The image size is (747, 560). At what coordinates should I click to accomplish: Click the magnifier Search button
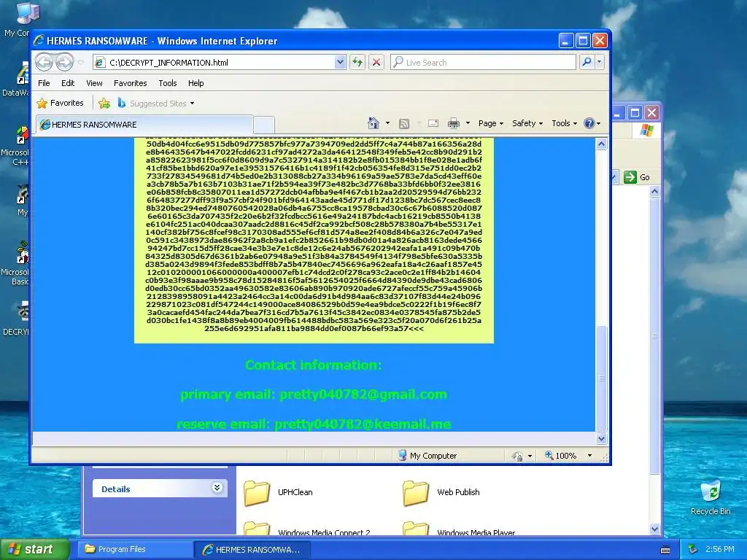[x=587, y=62]
